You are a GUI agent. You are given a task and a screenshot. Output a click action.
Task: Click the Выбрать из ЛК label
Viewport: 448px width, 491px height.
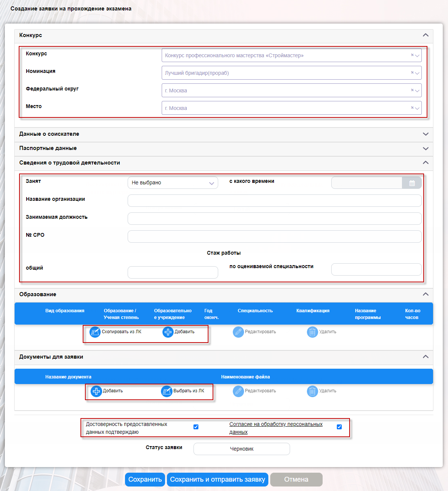click(189, 391)
